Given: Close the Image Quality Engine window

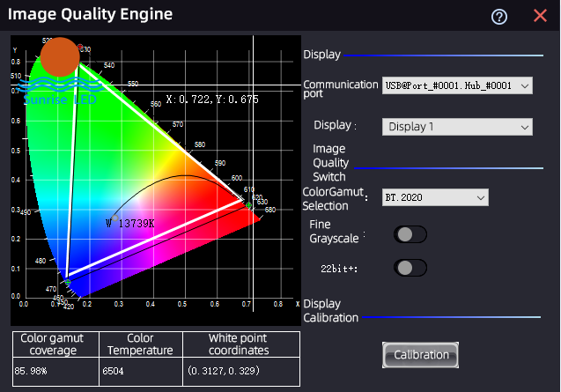Looking at the screenshot, I should point(540,16).
